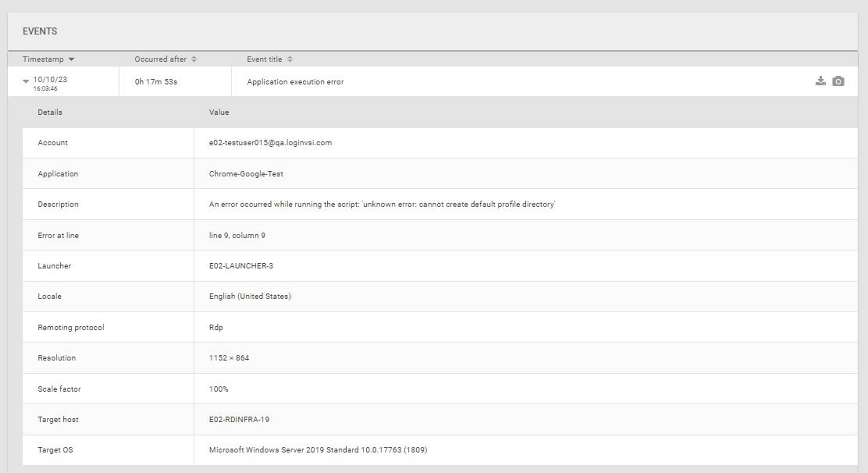Sort events by Timestamp column
This screenshot has height=473, width=868.
click(48, 59)
